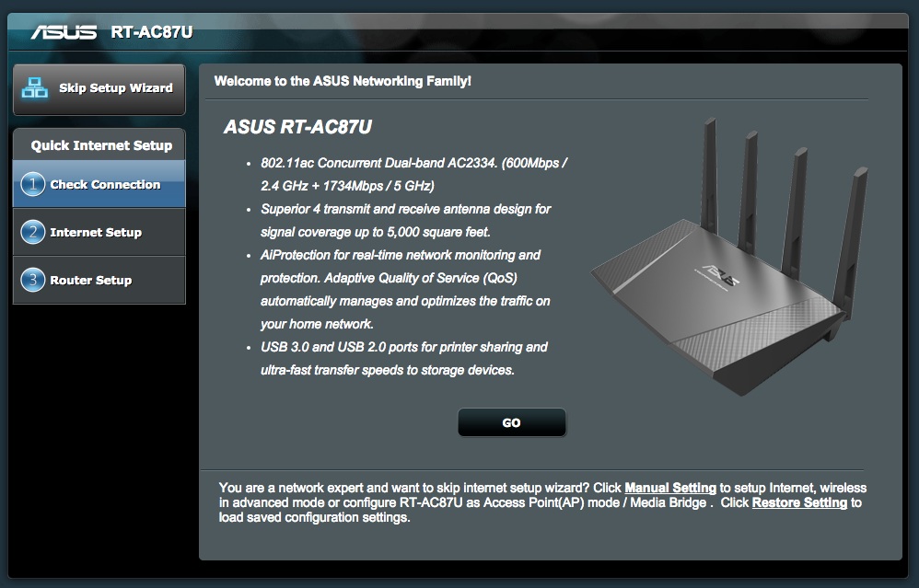Click the Quick Internet Setup heading
This screenshot has height=588, width=919.
(x=101, y=145)
